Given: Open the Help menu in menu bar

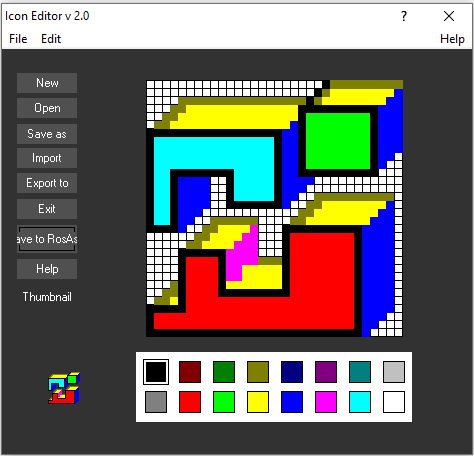Looking at the screenshot, I should click(x=452, y=39).
